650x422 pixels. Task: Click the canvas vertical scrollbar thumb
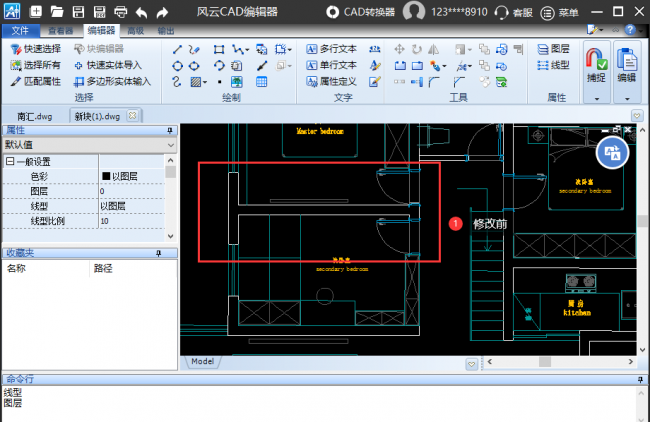643,221
